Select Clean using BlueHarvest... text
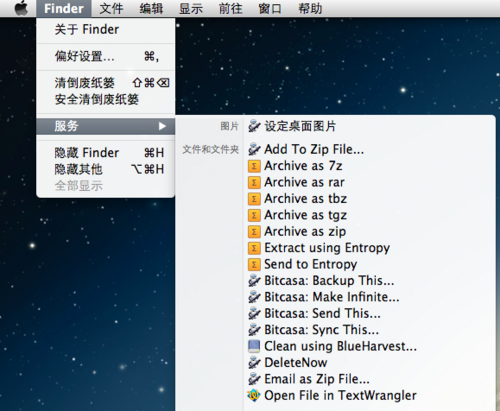500x411 pixels. 341,346
